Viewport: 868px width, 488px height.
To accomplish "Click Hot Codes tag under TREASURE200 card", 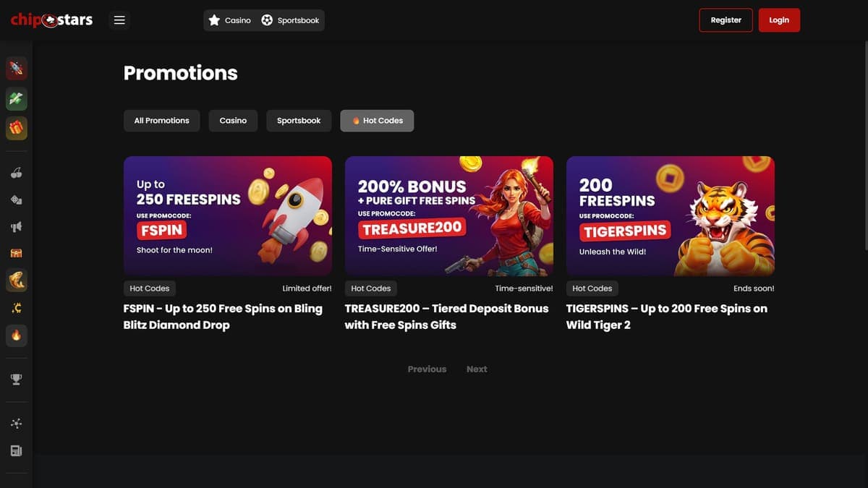I will [371, 288].
